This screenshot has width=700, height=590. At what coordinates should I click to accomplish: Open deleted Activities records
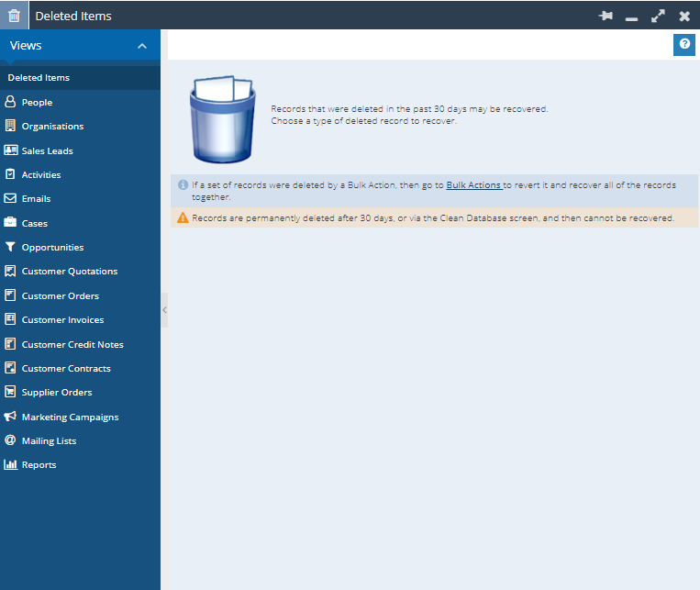(41, 175)
